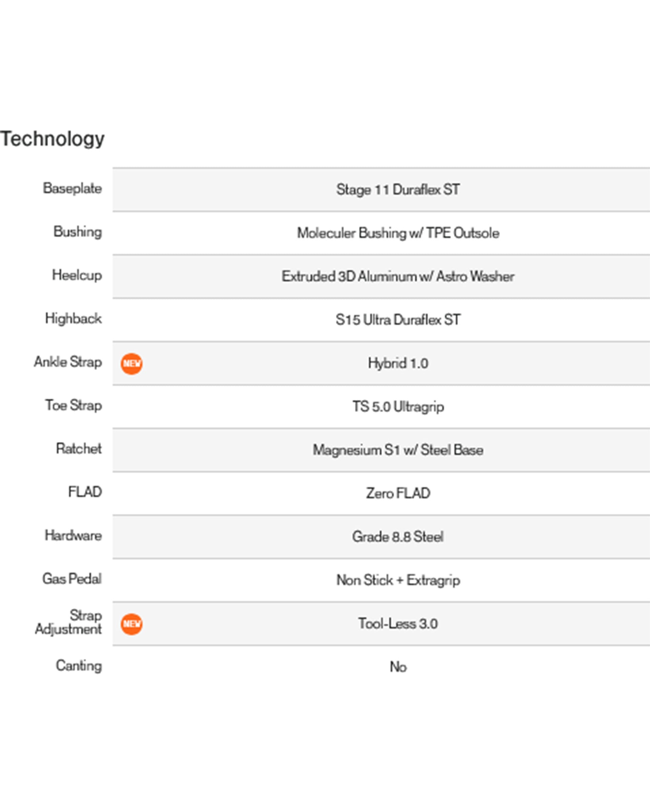The height and width of the screenshot is (812, 650).
Task: Click the Grade 8.8 Steel value
Action: 398,537
